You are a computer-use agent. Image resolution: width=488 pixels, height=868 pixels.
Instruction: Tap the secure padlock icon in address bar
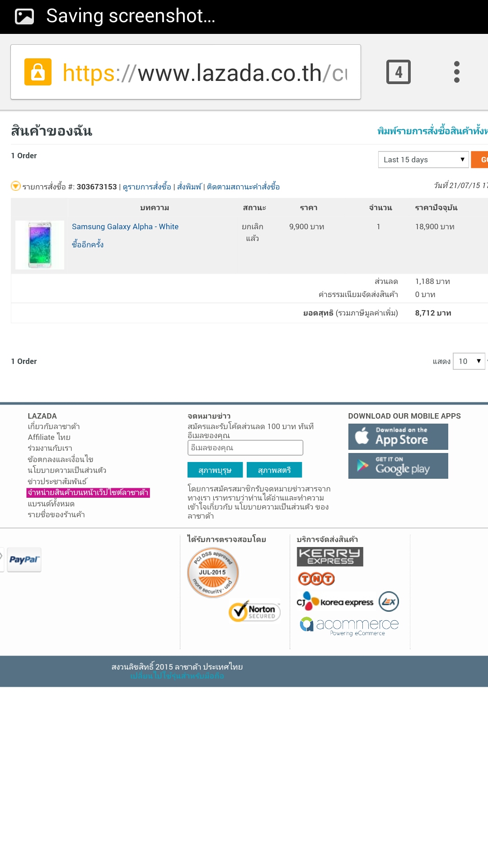(38, 72)
